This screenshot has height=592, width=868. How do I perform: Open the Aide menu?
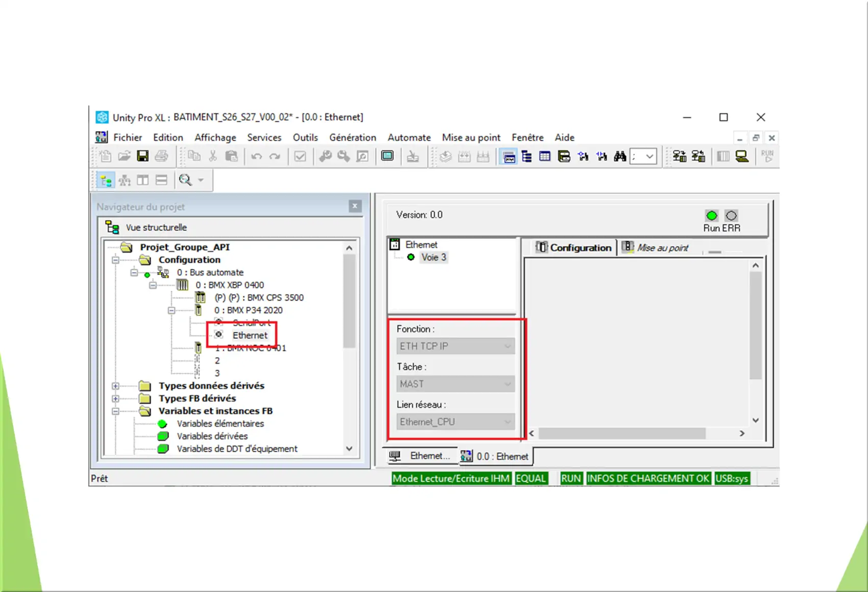coord(565,137)
